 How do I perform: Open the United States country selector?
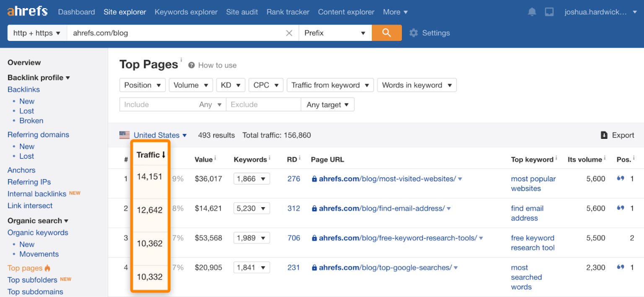point(157,135)
